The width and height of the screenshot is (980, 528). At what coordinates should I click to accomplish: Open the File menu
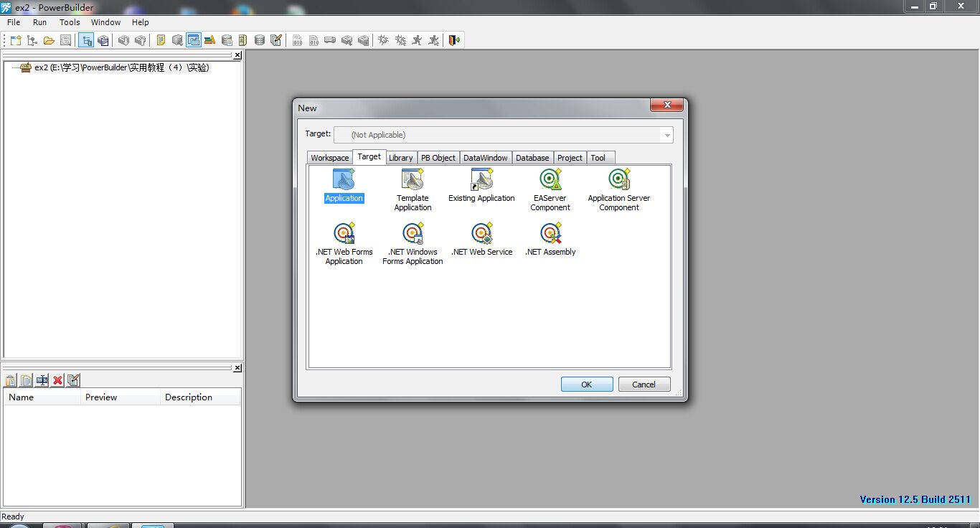tap(14, 22)
